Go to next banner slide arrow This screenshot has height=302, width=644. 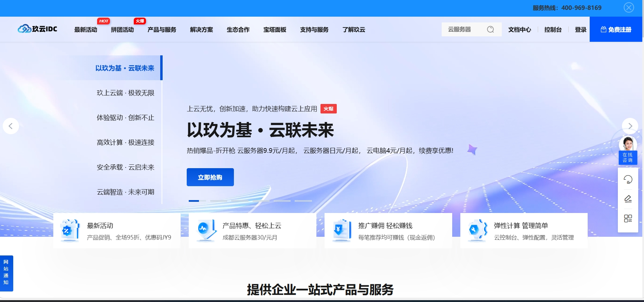[x=630, y=126]
